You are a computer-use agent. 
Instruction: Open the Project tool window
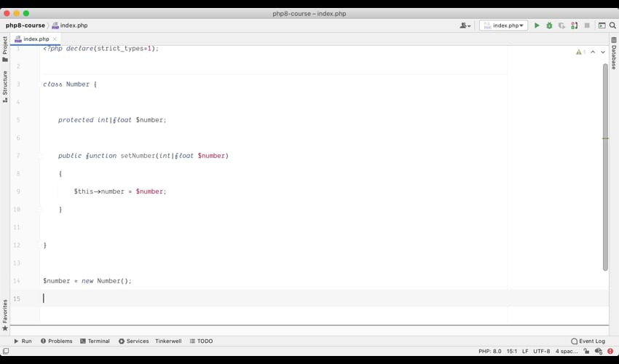5,49
